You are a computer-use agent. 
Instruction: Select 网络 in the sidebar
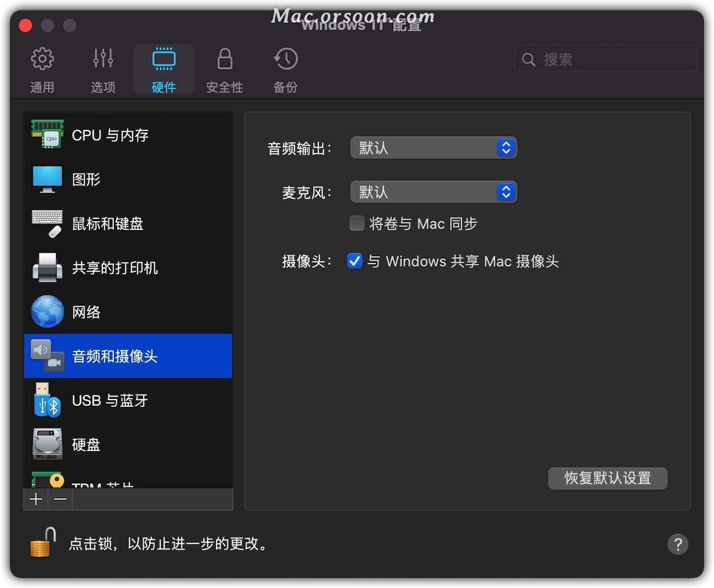tap(128, 311)
